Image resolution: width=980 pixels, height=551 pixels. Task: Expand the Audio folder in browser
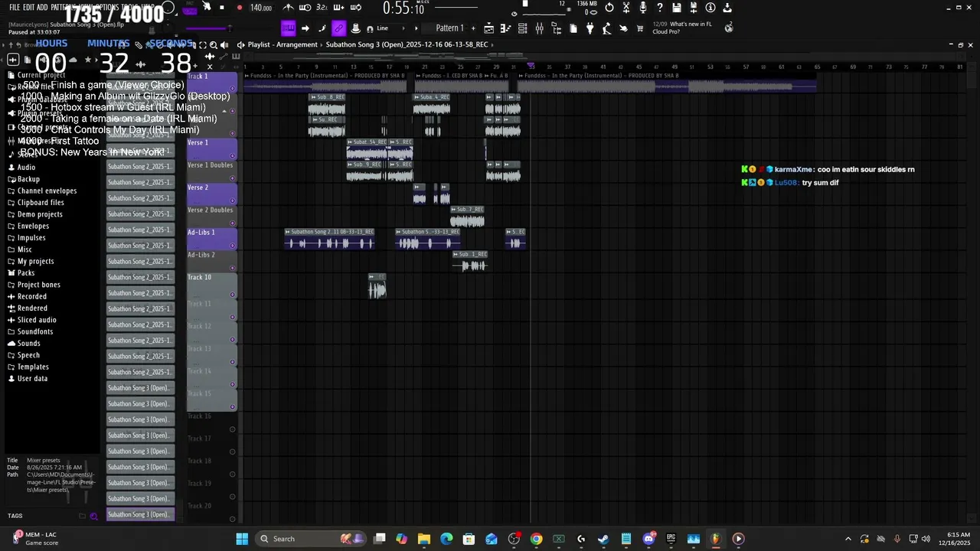pos(27,167)
